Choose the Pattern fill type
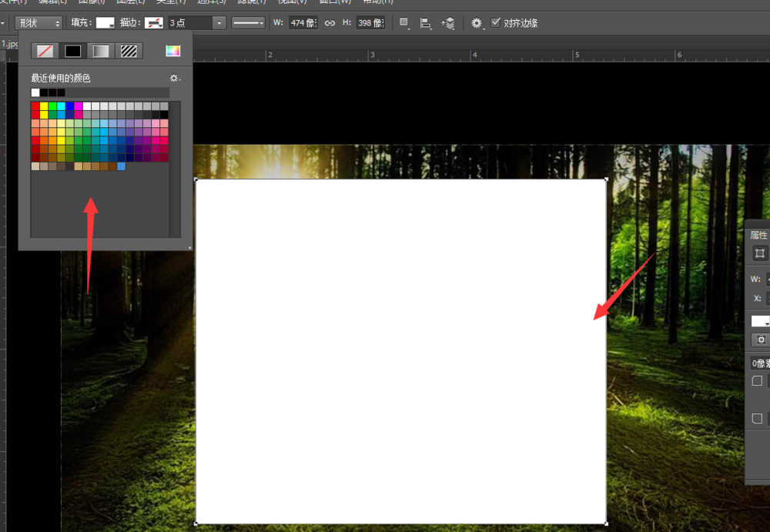The height and width of the screenshot is (532, 770). tap(129, 52)
